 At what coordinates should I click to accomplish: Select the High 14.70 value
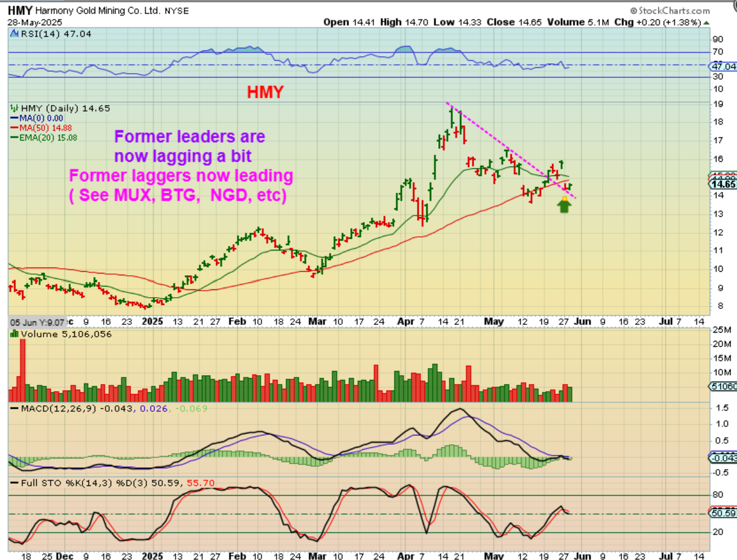click(404, 22)
